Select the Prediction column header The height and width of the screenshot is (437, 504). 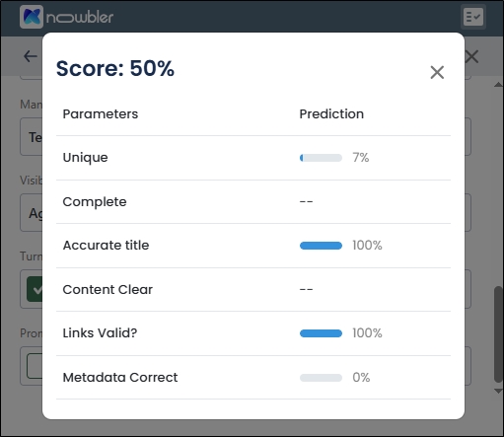(x=331, y=114)
